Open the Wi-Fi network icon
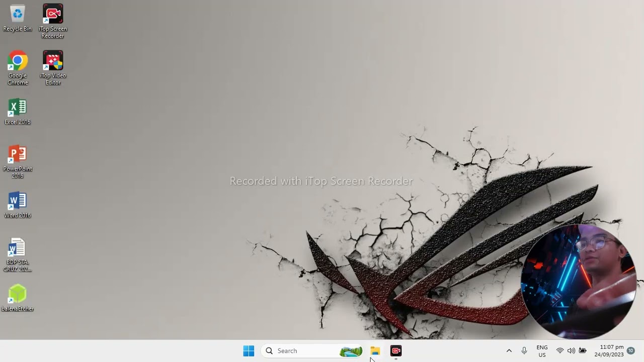 pyautogui.click(x=560, y=351)
